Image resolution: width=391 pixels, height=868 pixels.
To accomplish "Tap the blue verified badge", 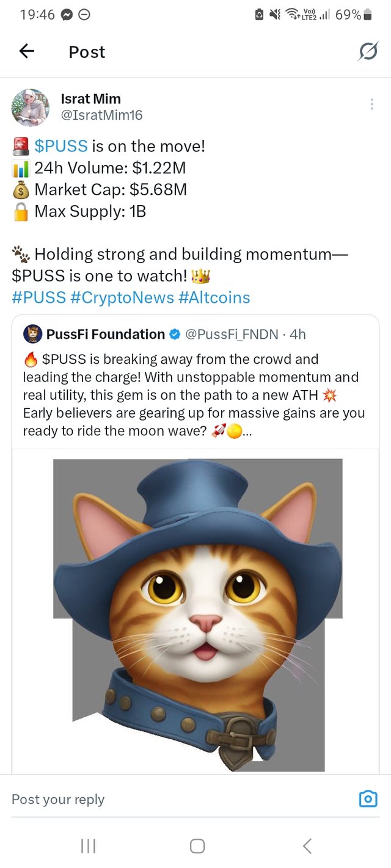I will click(x=175, y=335).
